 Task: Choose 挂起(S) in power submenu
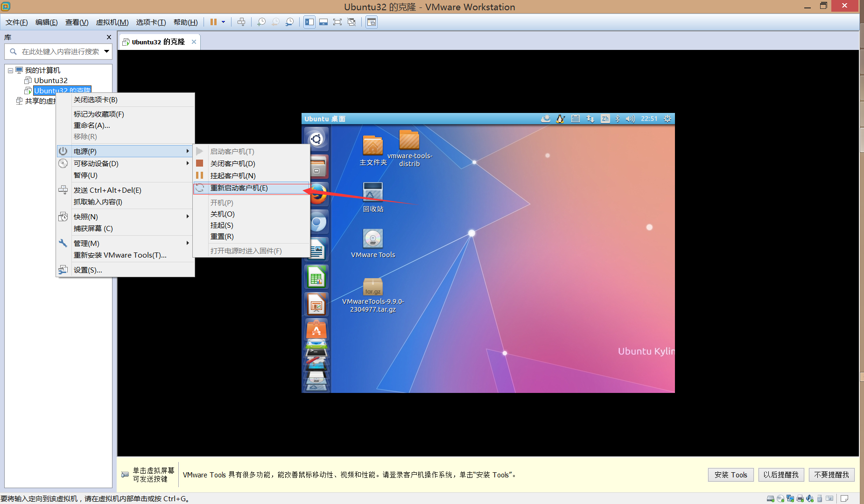click(251, 225)
